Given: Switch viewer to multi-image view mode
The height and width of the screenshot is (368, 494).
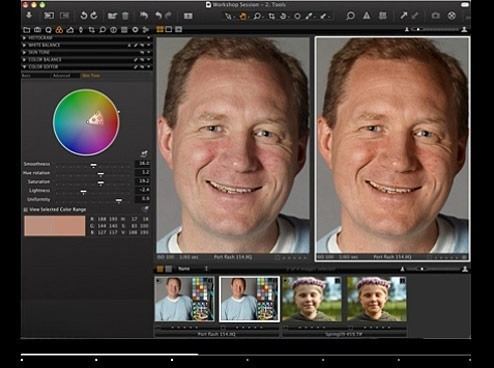Looking at the screenshot, I should tap(160, 30).
